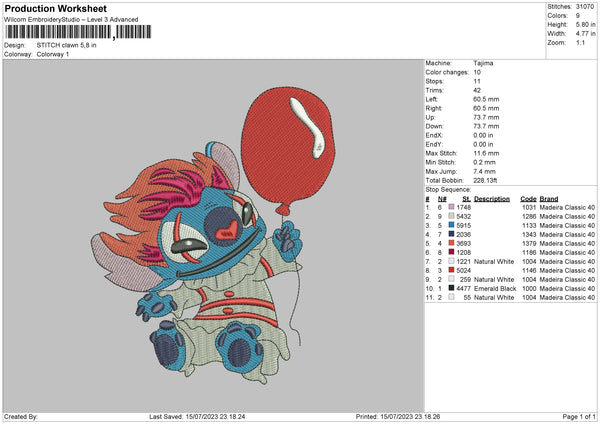Click the stitch count '4477'
The width and height of the screenshot is (600, 424).
463,288
